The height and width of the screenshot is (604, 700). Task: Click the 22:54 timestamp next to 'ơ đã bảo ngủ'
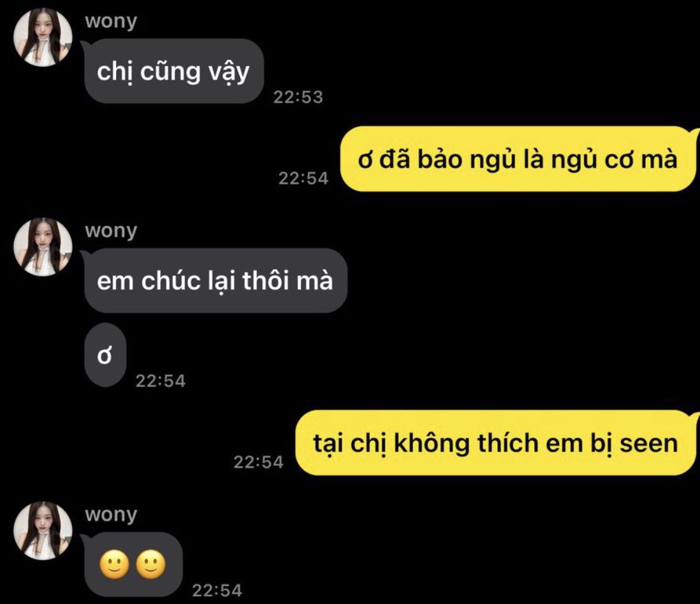point(303,178)
